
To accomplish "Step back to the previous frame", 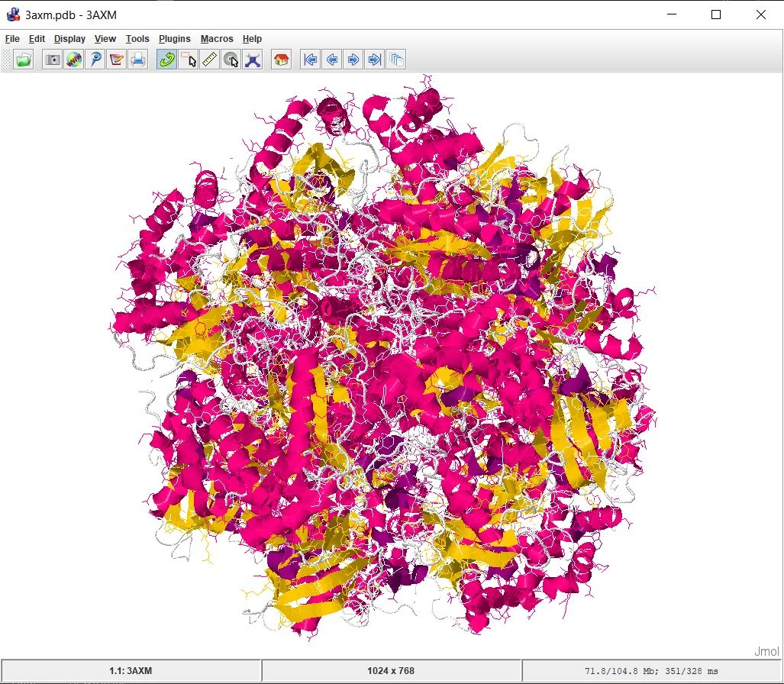I will [x=331, y=59].
